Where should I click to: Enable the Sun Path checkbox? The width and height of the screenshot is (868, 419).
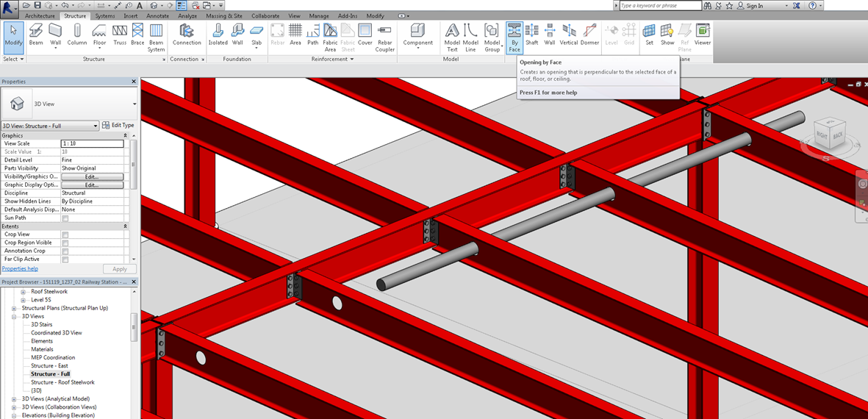[x=65, y=218]
